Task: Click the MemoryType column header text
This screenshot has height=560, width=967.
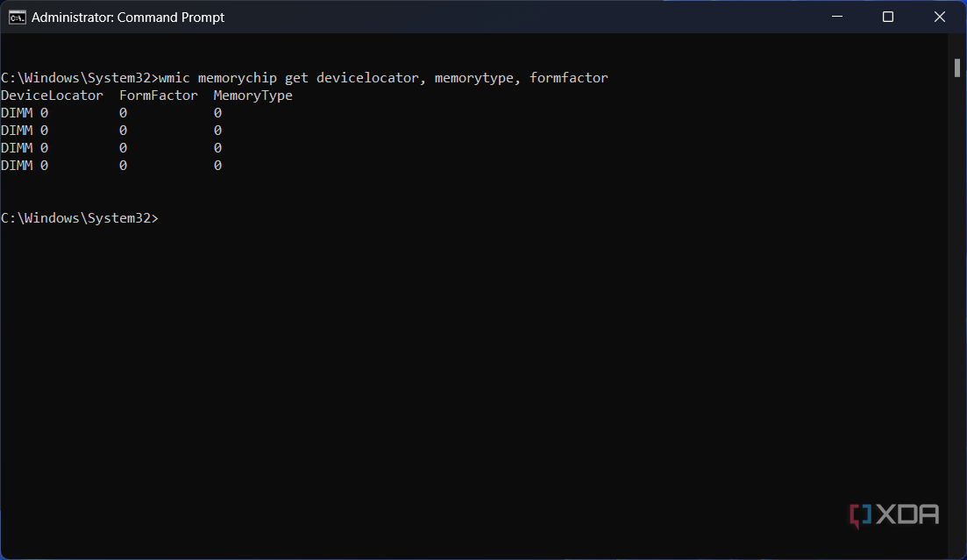Action: (252, 96)
